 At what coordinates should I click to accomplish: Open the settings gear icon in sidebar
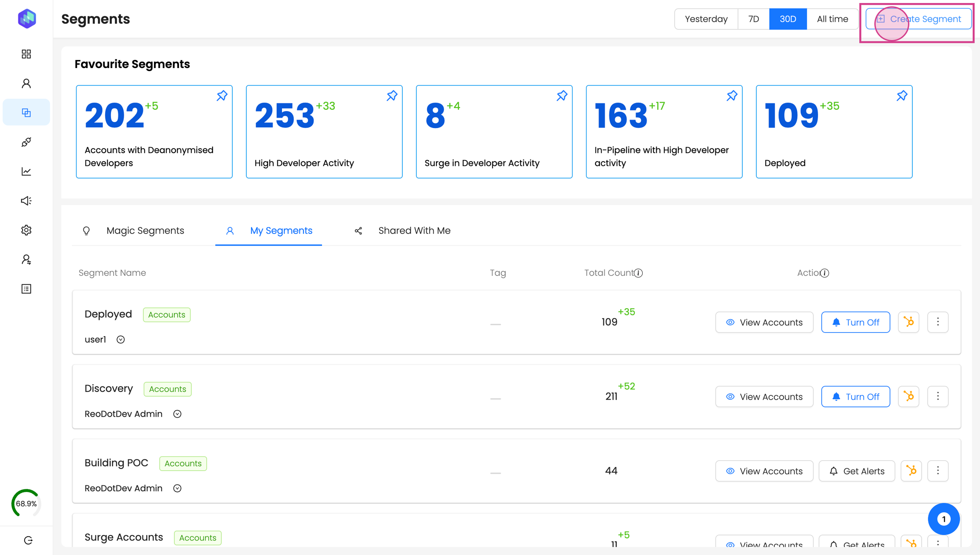click(x=26, y=230)
